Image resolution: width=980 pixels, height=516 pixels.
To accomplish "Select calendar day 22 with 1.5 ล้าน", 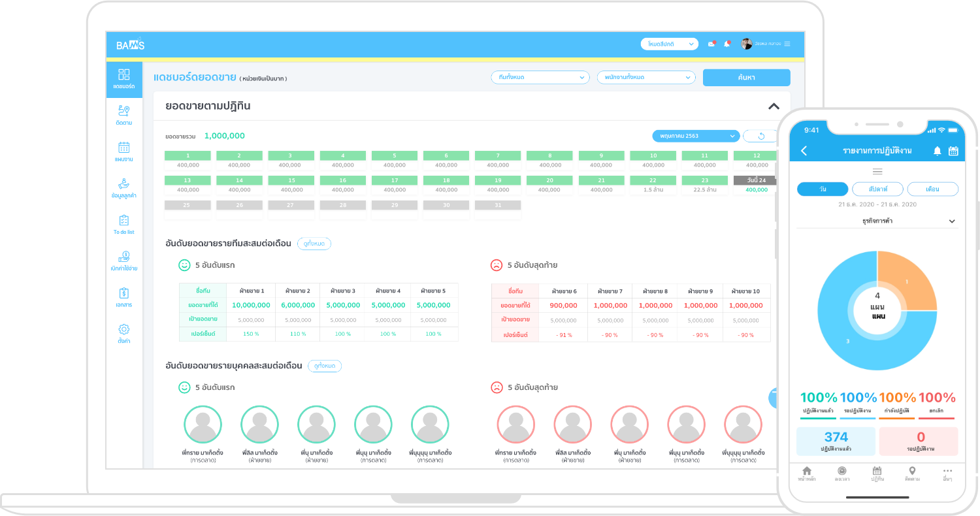I will (653, 185).
